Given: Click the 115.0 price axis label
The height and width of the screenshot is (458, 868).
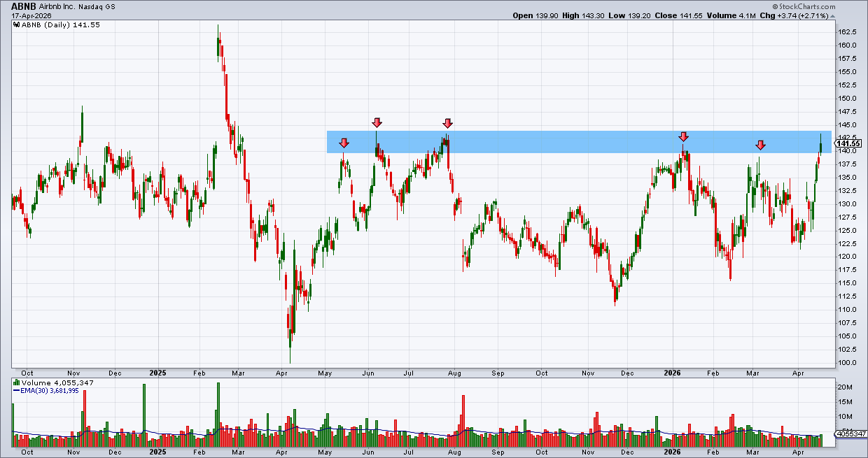Looking at the screenshot, I should 847,283.
